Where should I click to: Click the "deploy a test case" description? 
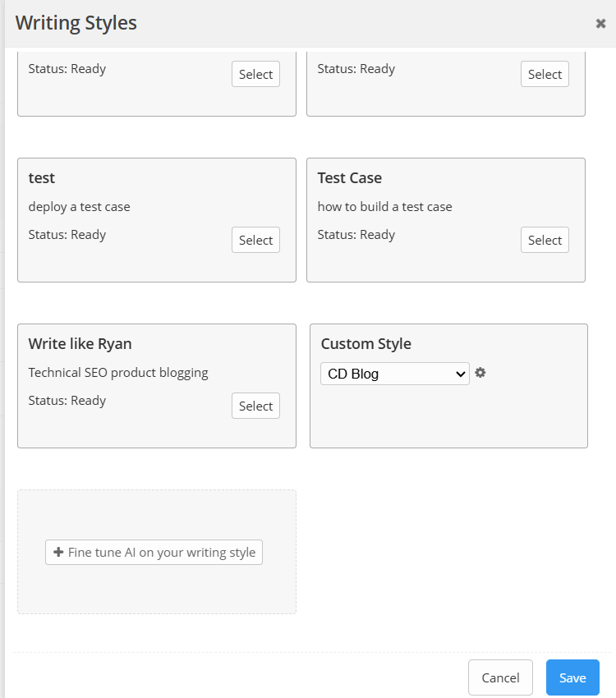79,206
